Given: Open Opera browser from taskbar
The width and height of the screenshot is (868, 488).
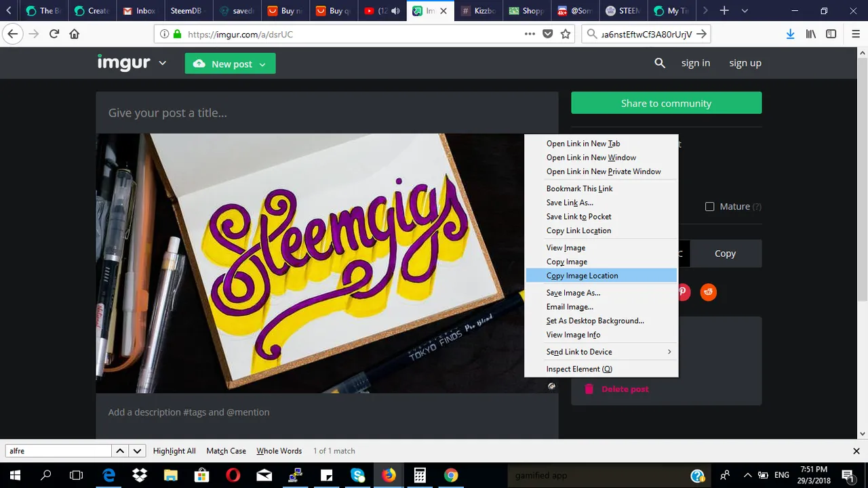Looking at the screenshot, I should pos(233,475).
